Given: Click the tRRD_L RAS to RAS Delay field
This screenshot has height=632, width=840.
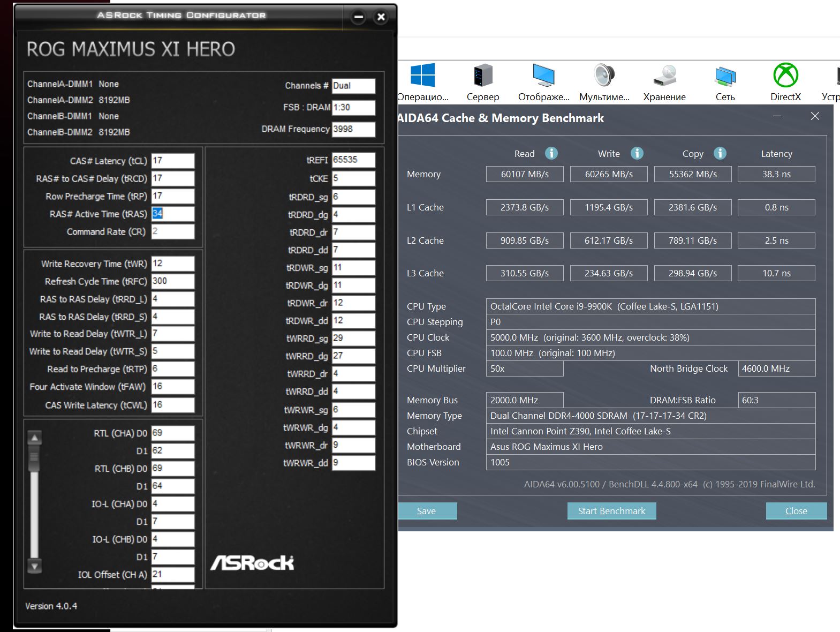Looking at the screenshot, I should [x=173, y=299].
